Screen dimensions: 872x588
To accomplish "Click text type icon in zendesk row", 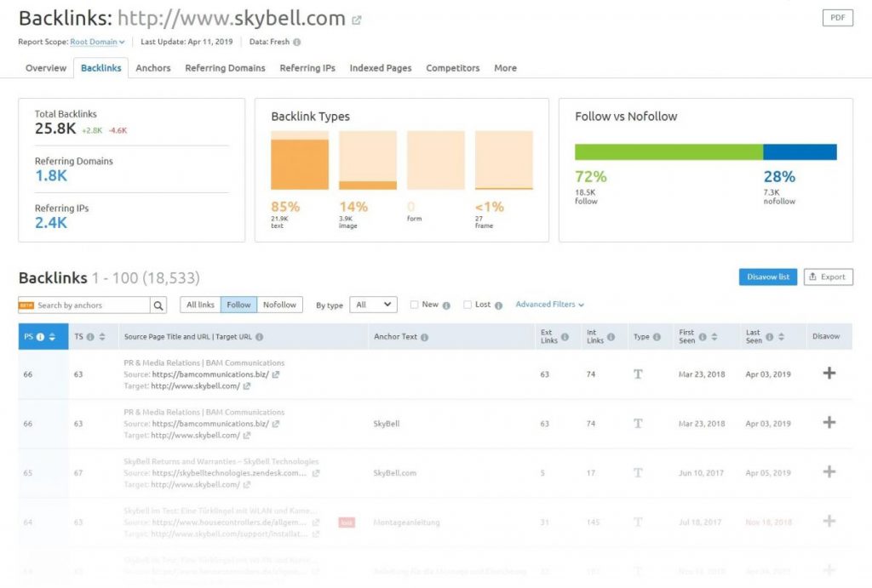I will pos(638,473).
